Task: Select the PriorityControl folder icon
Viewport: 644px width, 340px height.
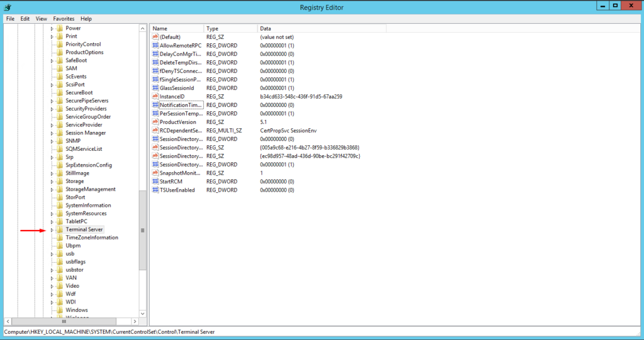Action: (60, 45)
